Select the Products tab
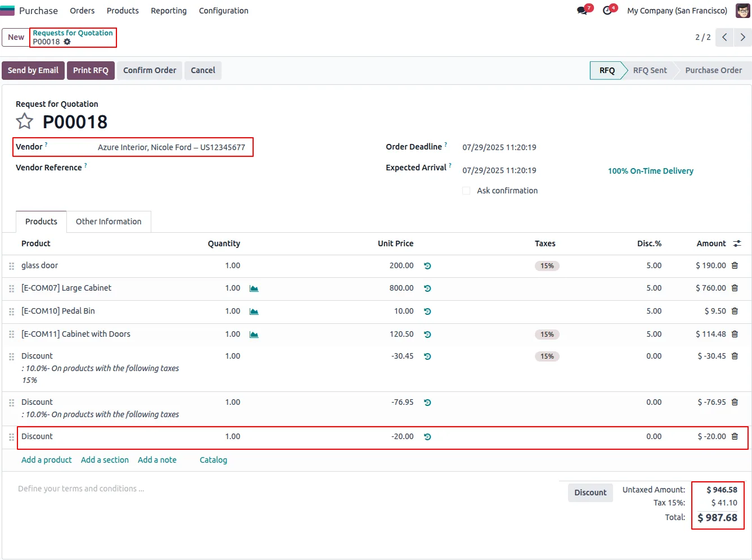Screen dimensions: 752x560 [41, 222]
